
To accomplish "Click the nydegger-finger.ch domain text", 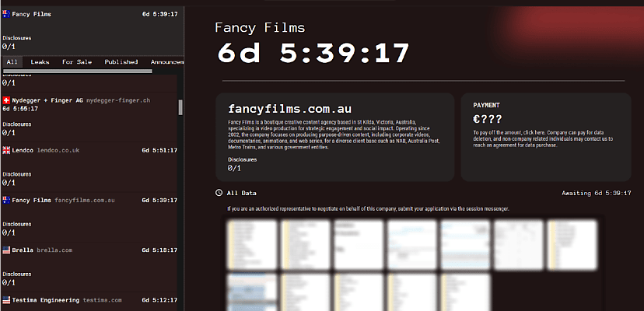I will pos(118,100).
